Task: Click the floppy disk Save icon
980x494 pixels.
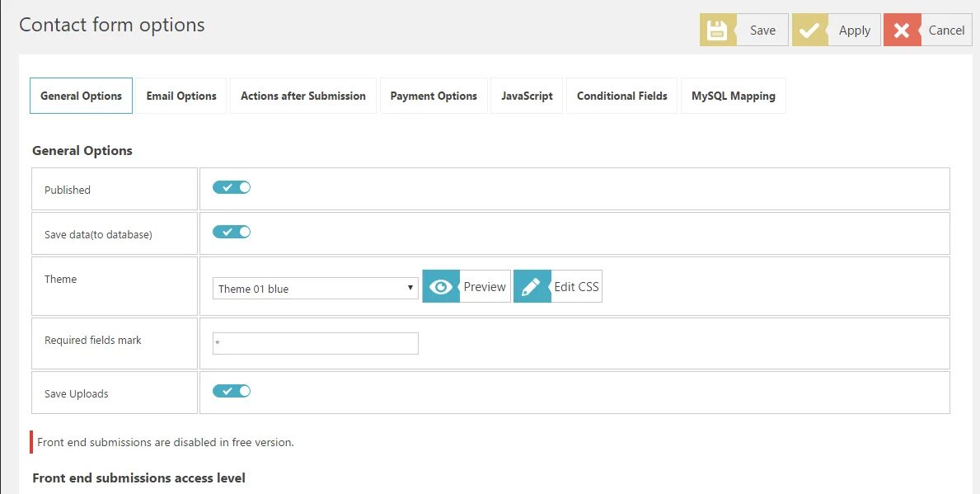Action: 718,30
